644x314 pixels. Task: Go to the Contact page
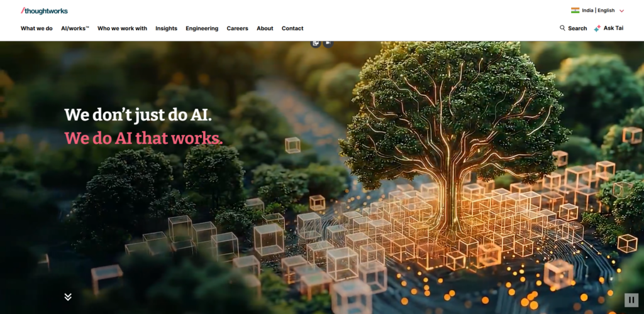pos(292,28)
